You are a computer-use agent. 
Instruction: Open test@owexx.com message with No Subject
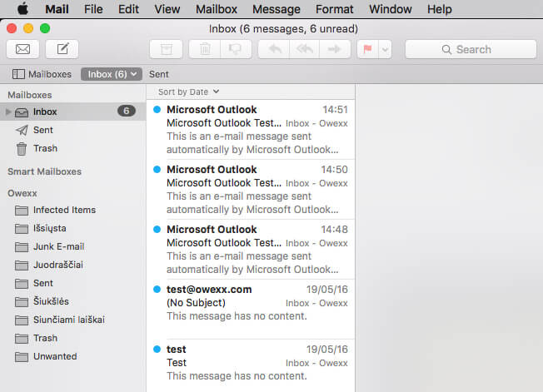coord(251,309)
